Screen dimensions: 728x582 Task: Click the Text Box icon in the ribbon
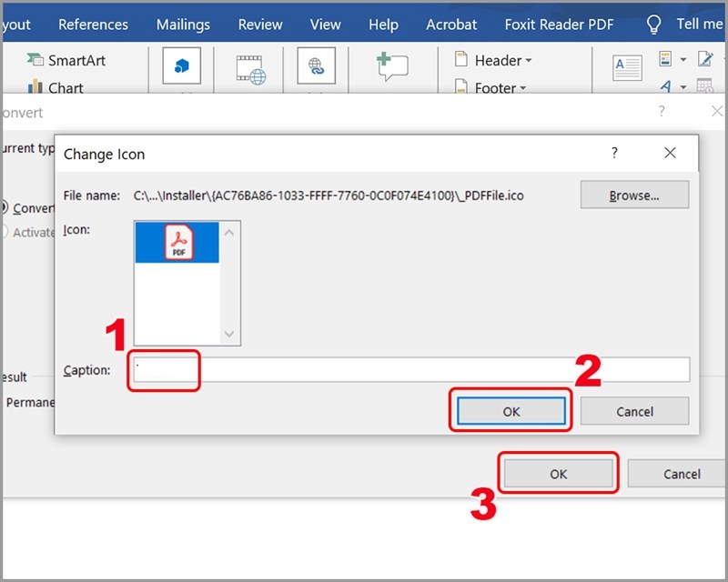pyautogui.click(x=627, y=65)
